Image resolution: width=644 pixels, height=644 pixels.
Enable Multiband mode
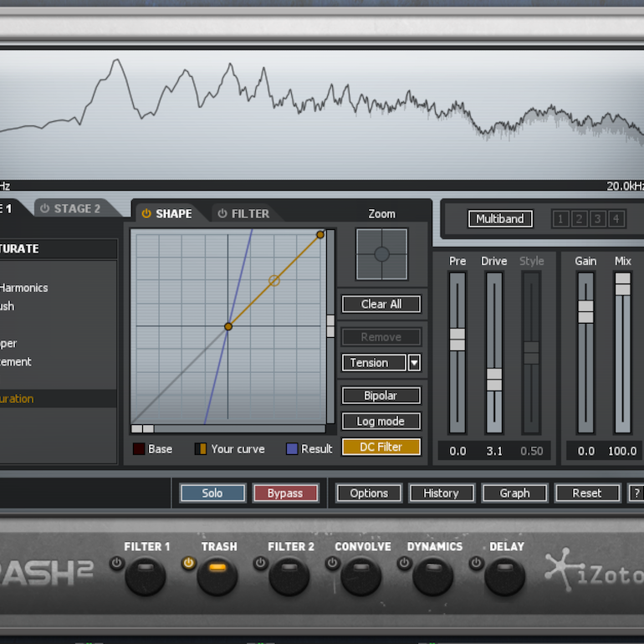[499, 219]
